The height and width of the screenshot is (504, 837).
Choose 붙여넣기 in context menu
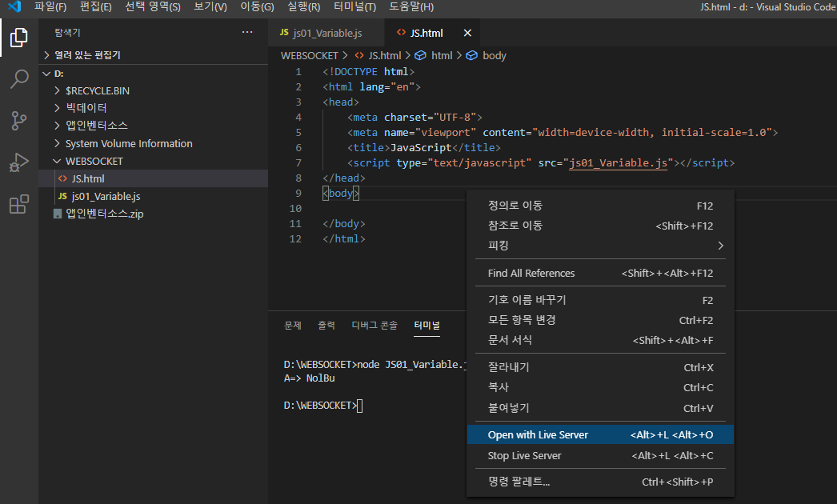[x=600, y=408]
